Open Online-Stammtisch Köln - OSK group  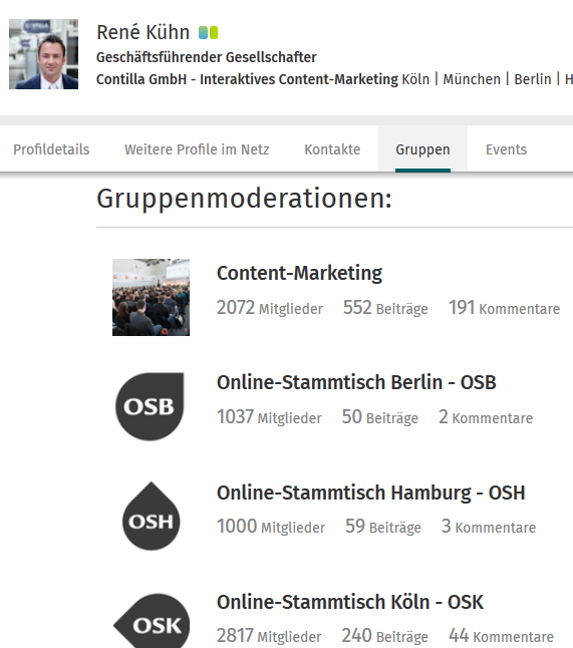click(350, 602)
